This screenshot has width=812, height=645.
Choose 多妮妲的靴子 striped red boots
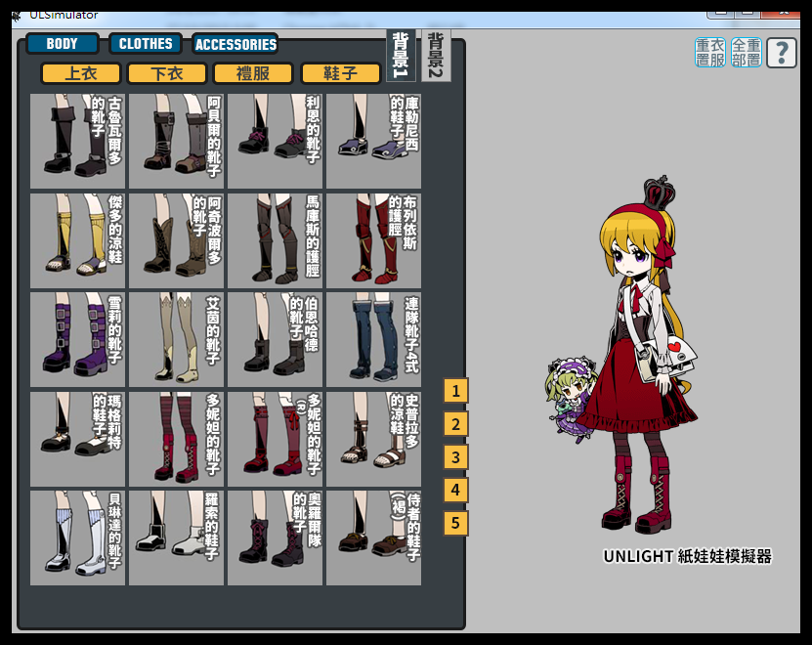tap(177, 440)
